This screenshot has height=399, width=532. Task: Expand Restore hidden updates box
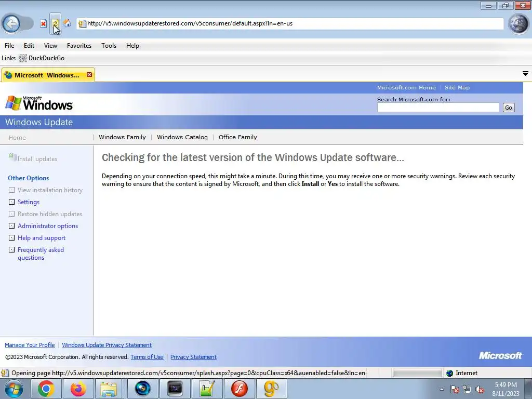(11, 214)
